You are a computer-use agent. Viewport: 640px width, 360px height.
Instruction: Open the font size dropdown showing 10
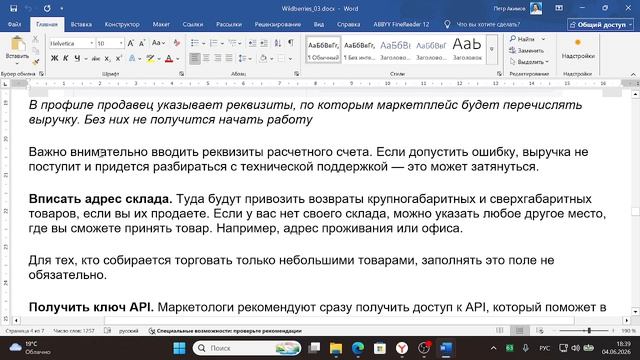coord(121,43)
